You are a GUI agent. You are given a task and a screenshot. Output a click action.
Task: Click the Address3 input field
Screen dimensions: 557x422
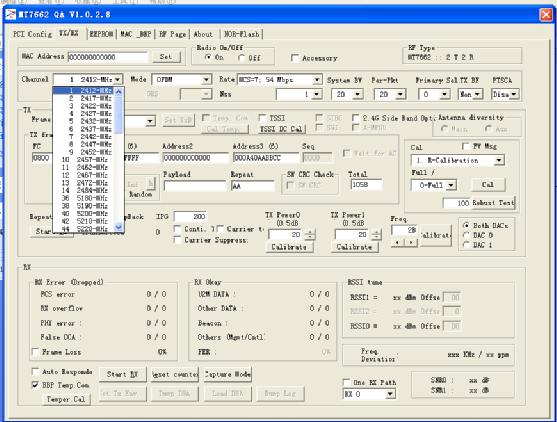265,158
